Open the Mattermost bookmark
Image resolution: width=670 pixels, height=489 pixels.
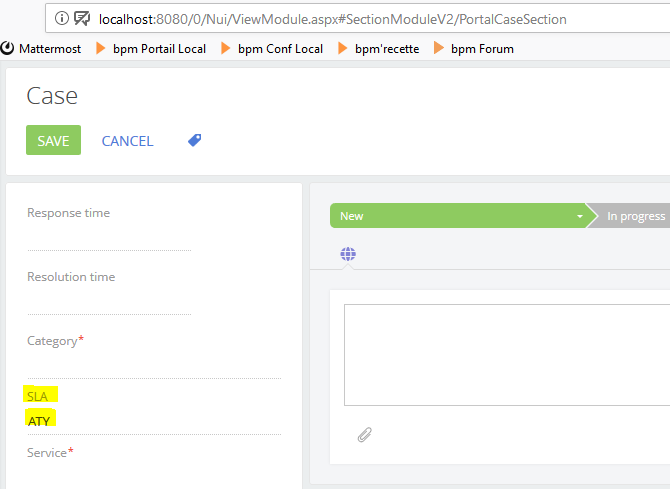tap(41, 48)
